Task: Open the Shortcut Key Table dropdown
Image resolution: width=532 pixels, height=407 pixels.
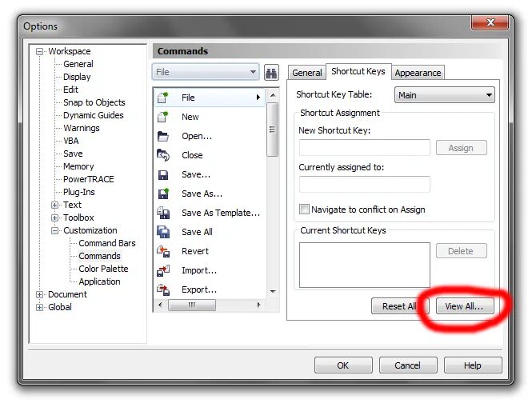Action: [445, 95]
